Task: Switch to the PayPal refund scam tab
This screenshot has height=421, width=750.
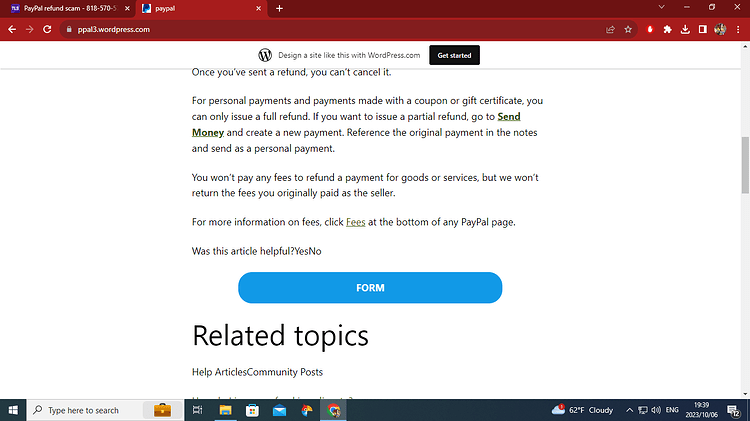Action: [69, 8]
